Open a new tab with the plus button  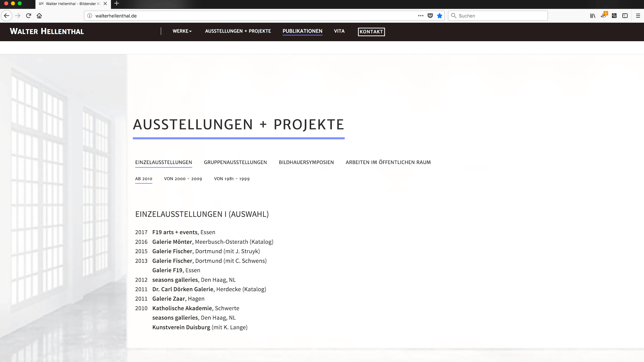point(116,4)
